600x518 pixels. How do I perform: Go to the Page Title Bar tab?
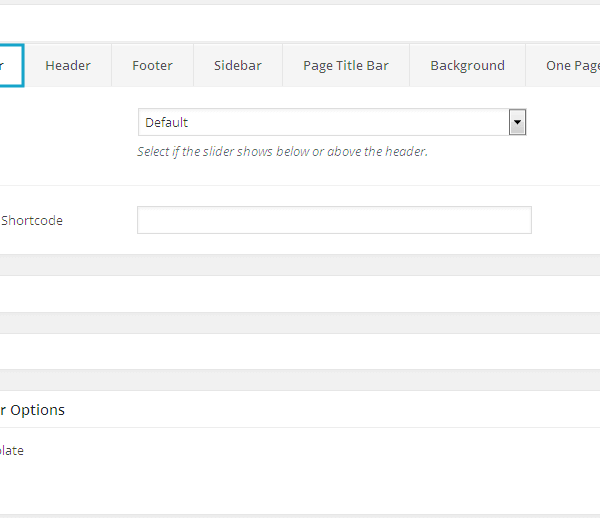click(x=345, y=66)
